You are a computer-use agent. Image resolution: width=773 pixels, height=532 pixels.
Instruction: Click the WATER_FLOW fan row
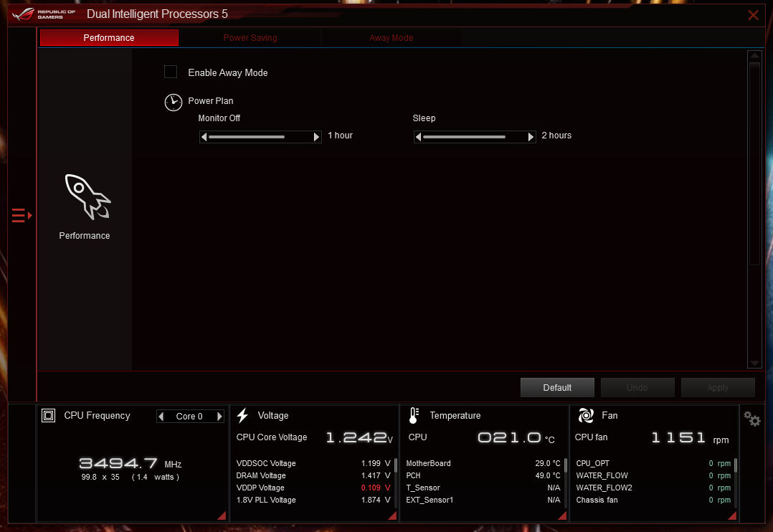(653, 476)
